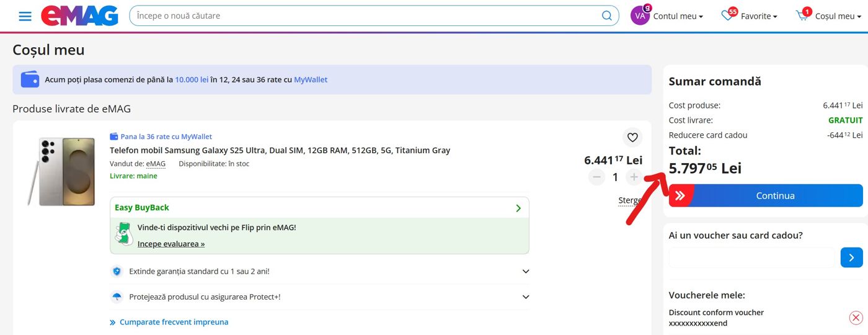The height and width of the screenshot is (335, 868).
Task: Click the Reducere card cadou label
Action: pos(708,135)
